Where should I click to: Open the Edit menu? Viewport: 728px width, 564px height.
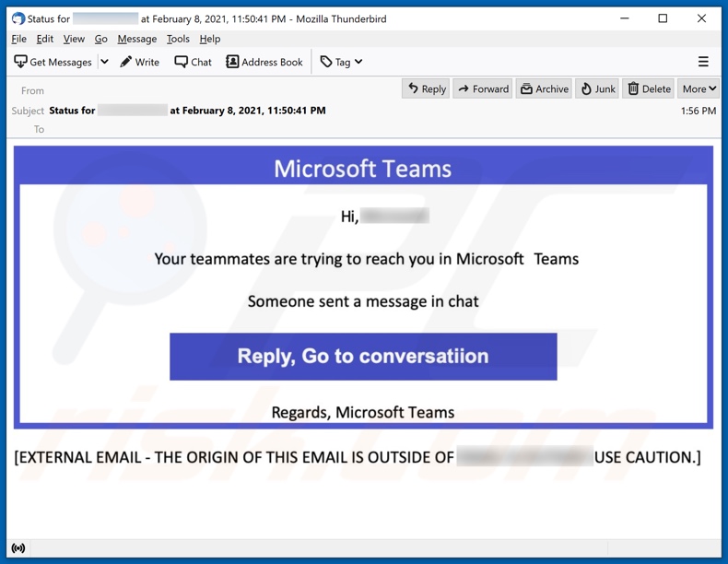click(x=45, y=39)
